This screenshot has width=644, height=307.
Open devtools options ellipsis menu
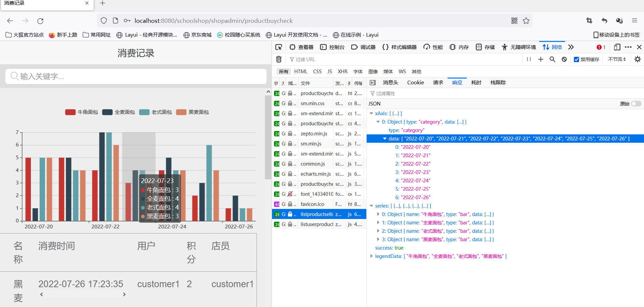click(x=628, y=47)
